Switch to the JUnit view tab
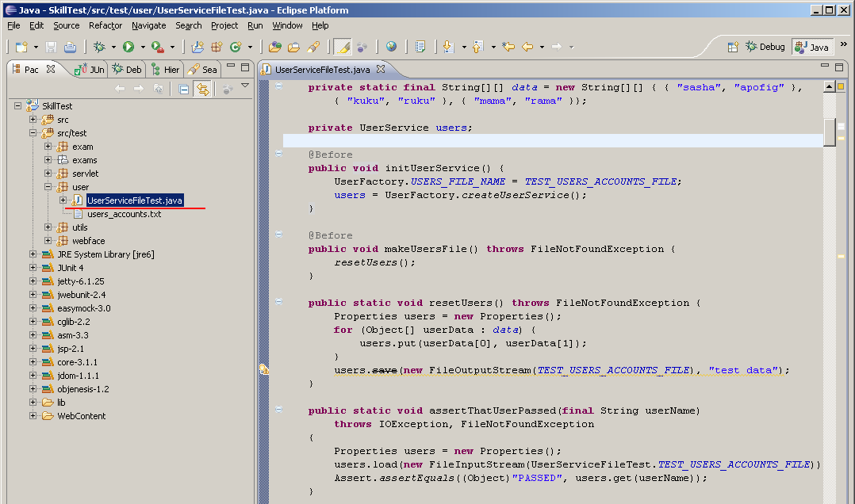855x504 pixels. tap(90, 69)
